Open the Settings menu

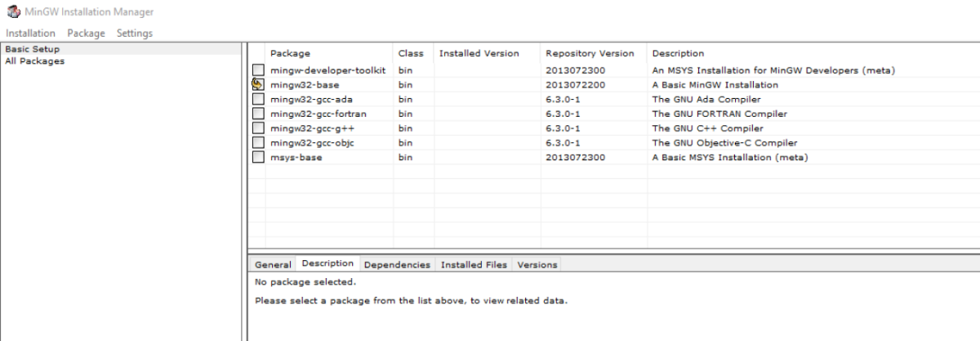click(x=135, y=33)
